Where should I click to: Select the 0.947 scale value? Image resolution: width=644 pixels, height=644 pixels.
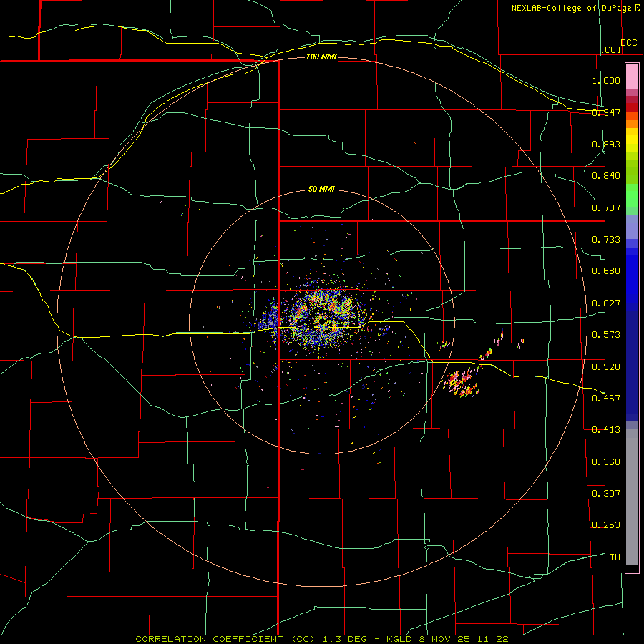606,112
